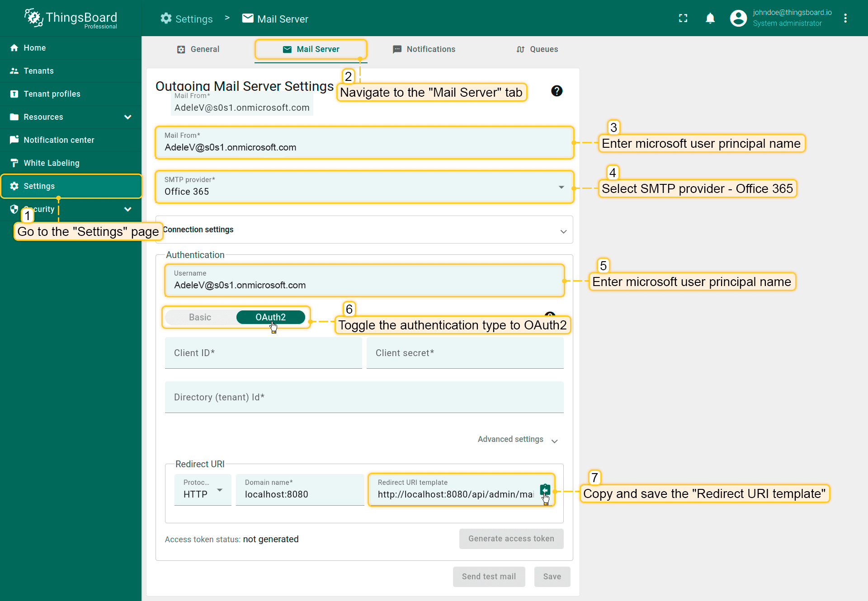This screenshot has width=868, height=601.
Task: Click the user account avatar icon
Action: (738, 18)
